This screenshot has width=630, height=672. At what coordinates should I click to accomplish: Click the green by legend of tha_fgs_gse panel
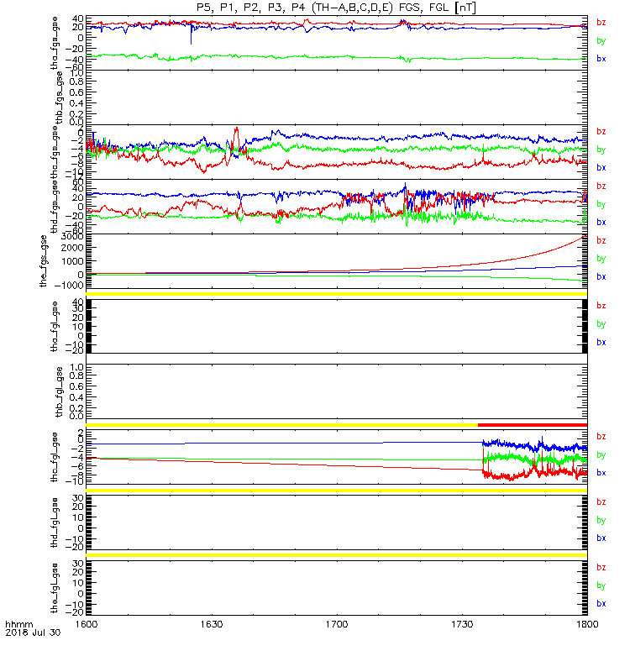(x=601, y=40)
